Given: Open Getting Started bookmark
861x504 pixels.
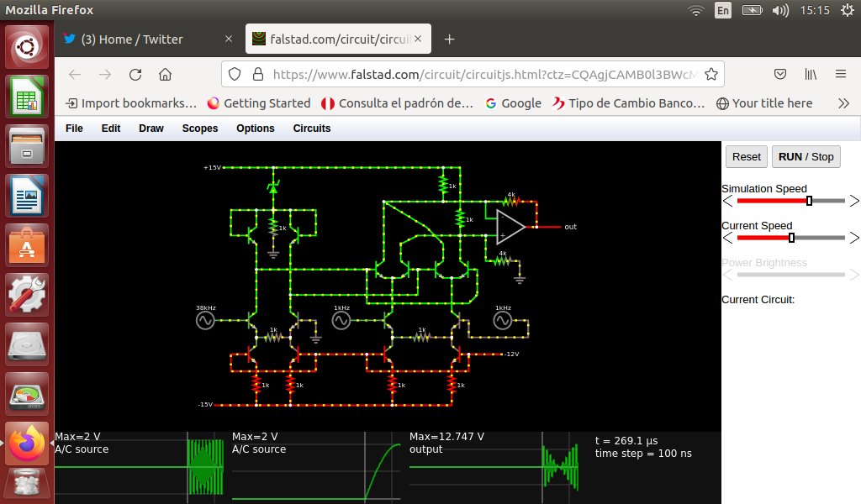Looking at the screenshot, I should (x=259, y=103).
